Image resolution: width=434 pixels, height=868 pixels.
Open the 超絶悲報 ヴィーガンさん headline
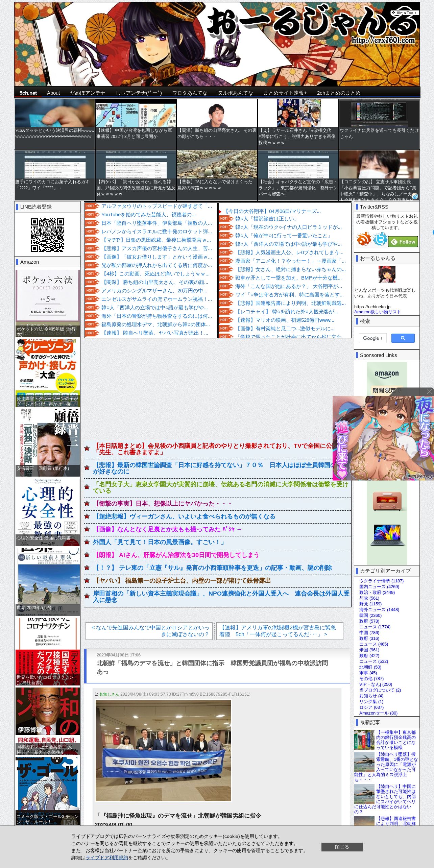pyautogui.click(x=184, y=517)
